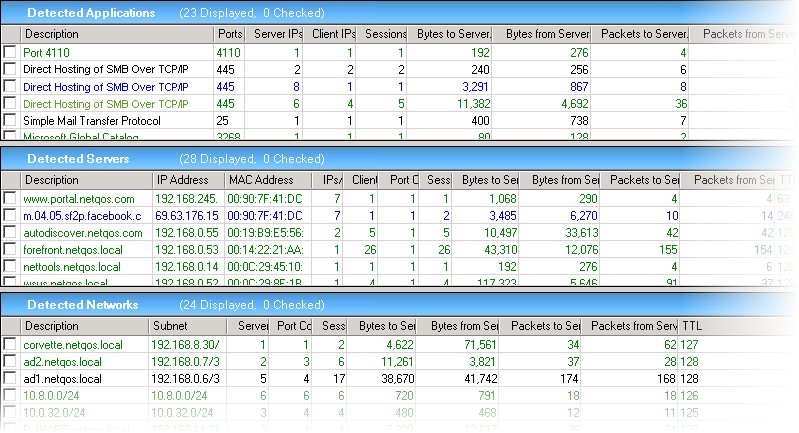Select autodiscover.netqos.com server name
This screenshot has width=799, height=433.
click(83, 233)
